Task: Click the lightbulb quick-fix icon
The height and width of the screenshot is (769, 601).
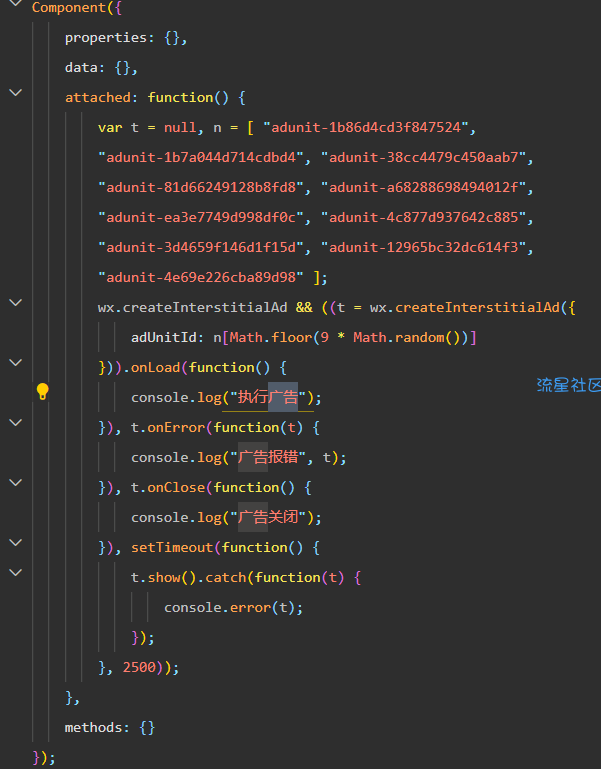Action: pos(43,391)
